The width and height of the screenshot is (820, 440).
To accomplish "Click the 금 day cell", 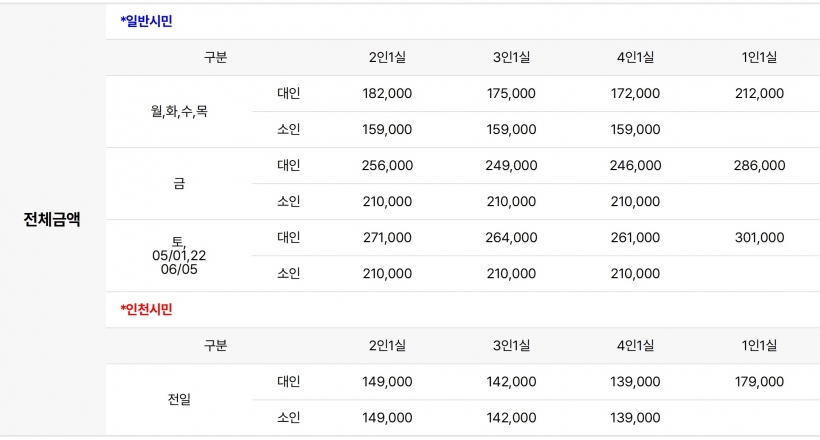I will (179, 184).
